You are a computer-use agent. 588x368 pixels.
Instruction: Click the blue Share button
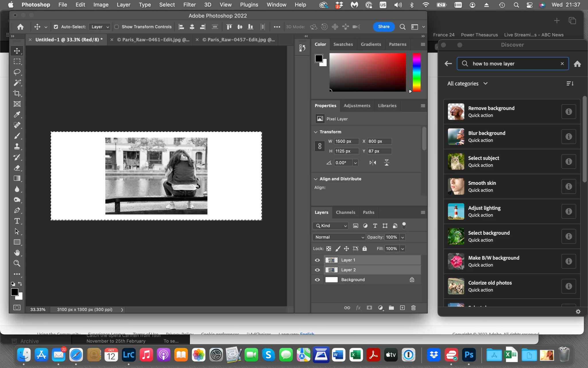[384, 27]
